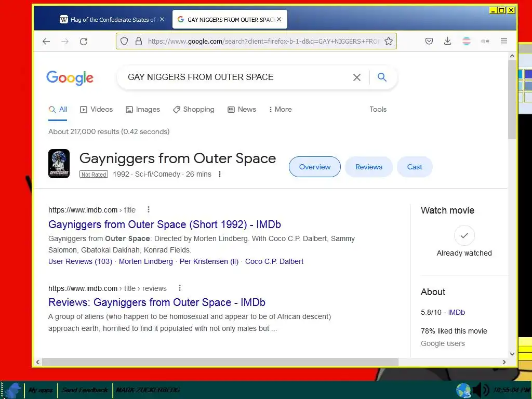Open My apps in the taskbar
Screen dimensions: 532x399
click(41, 390)
